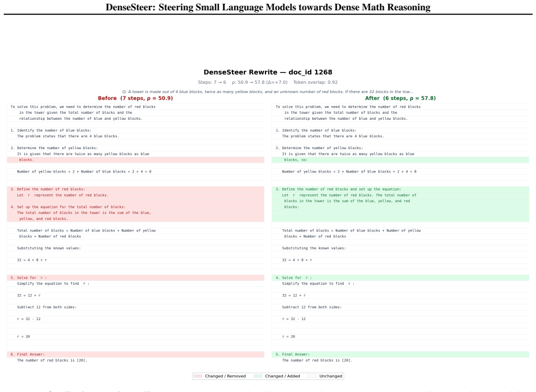Image resolution: width=536 pixels, height=392 pixels.
Task: Click the DenseSteer paper title heading
Action: coord(268,7)
